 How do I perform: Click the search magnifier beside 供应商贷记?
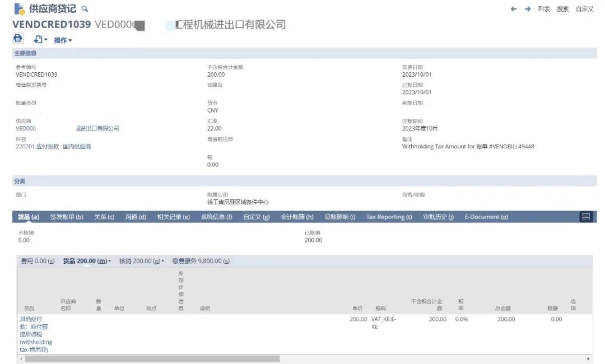coord(85,8)
